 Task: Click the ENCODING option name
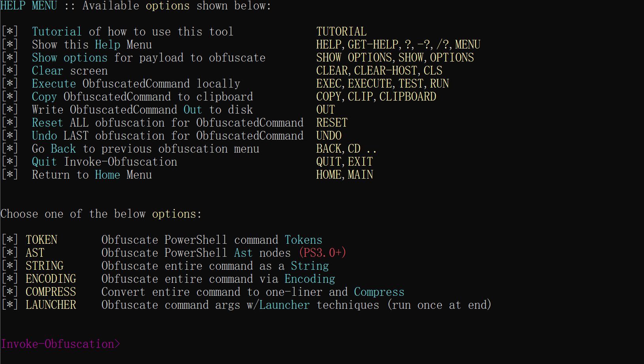(51, 279)
